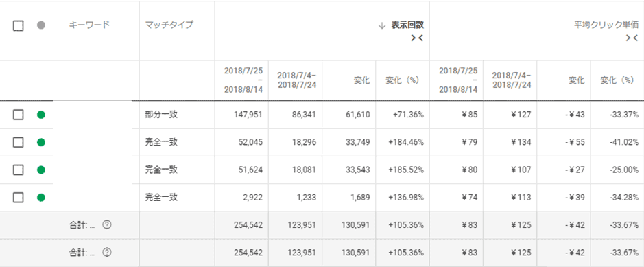Click the 表示回数 column header label
This screenshot has height=267, width=644.
[x=407, y=25]
